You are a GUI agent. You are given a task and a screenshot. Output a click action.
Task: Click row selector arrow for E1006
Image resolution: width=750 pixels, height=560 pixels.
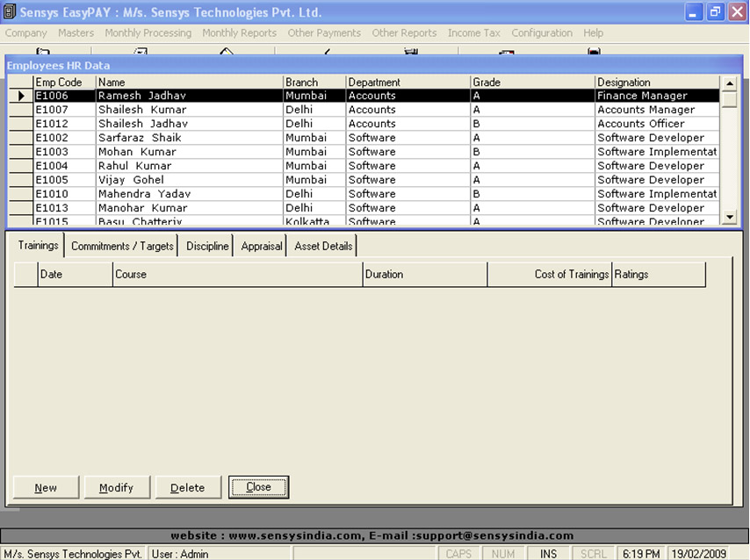click(21, 96)
